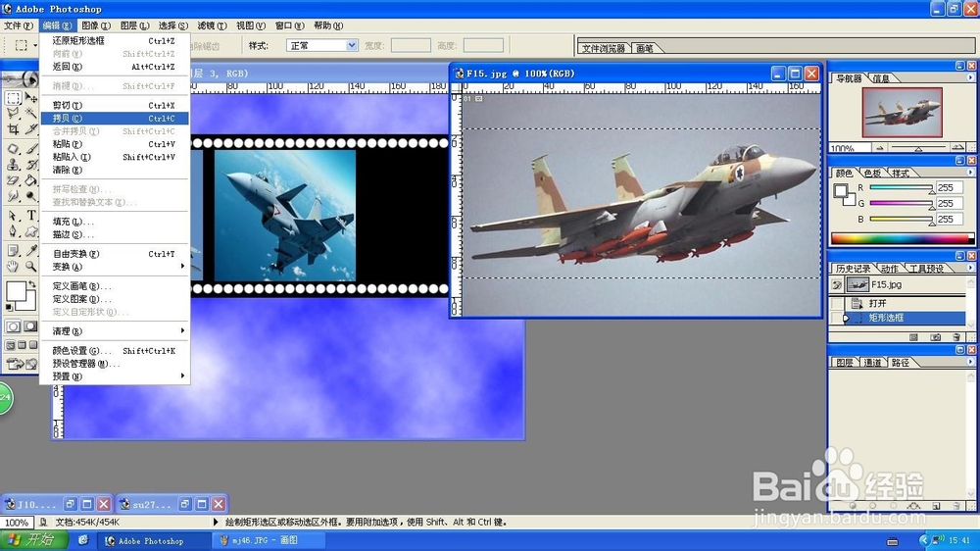Select the Rectangular Marquee tool
Screen dimensions: 980x551
(x=13, y=98)
